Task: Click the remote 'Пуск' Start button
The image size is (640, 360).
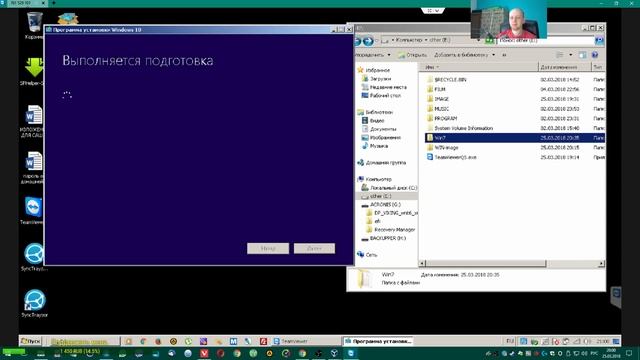Action: 31,341
